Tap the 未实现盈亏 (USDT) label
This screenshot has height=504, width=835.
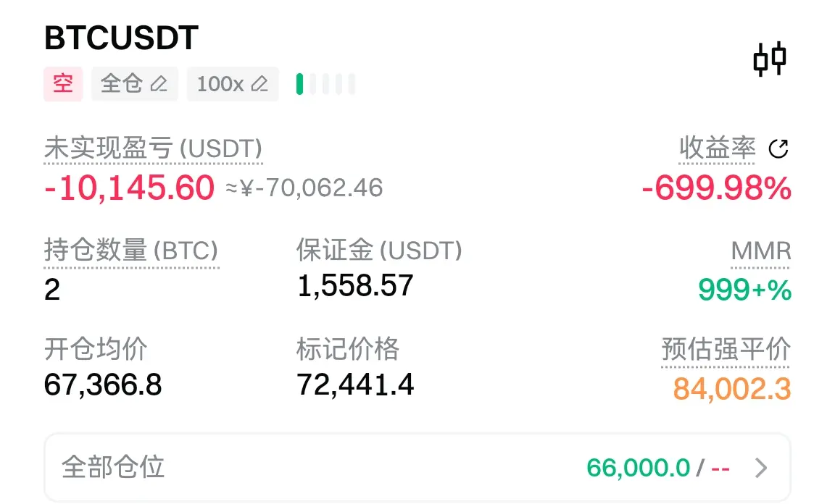[153, 149]
